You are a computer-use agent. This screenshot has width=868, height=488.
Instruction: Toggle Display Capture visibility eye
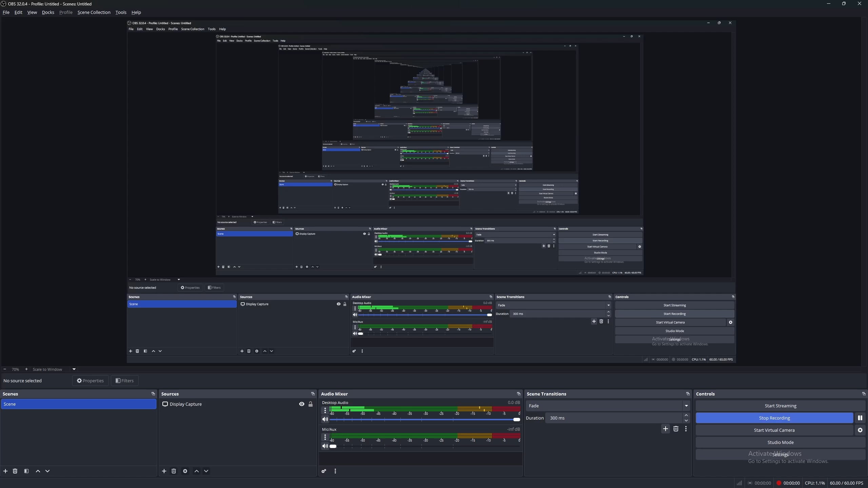pos(302,404)
